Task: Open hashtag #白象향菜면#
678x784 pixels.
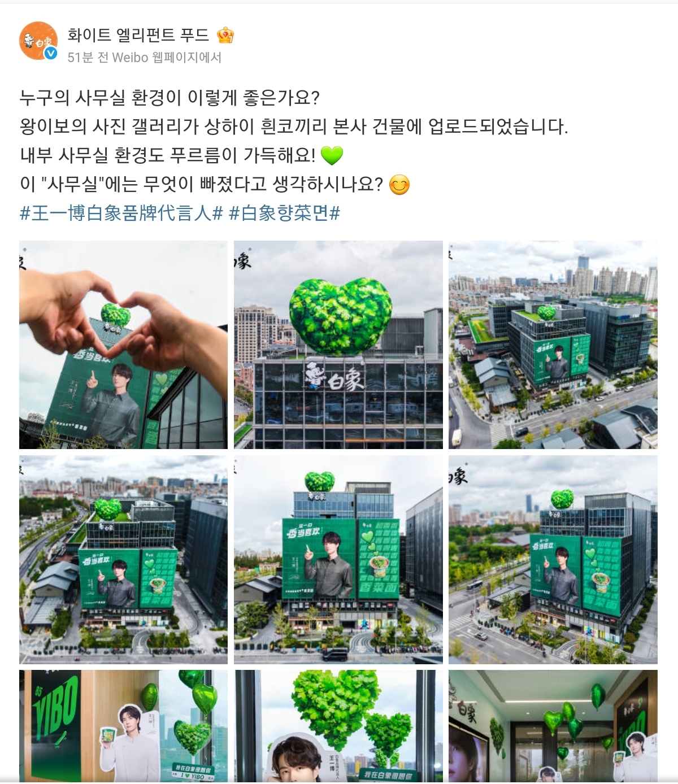Action: click(285, 214)
